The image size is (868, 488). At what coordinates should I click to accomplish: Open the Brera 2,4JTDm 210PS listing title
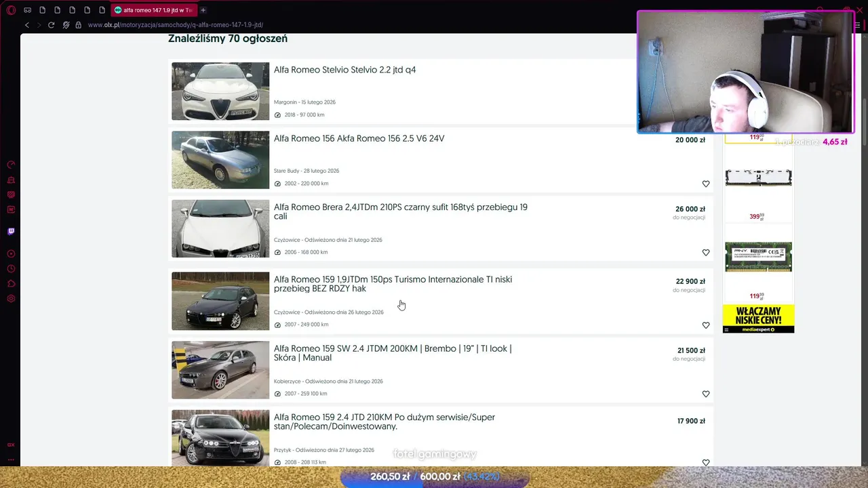point(401,211)
